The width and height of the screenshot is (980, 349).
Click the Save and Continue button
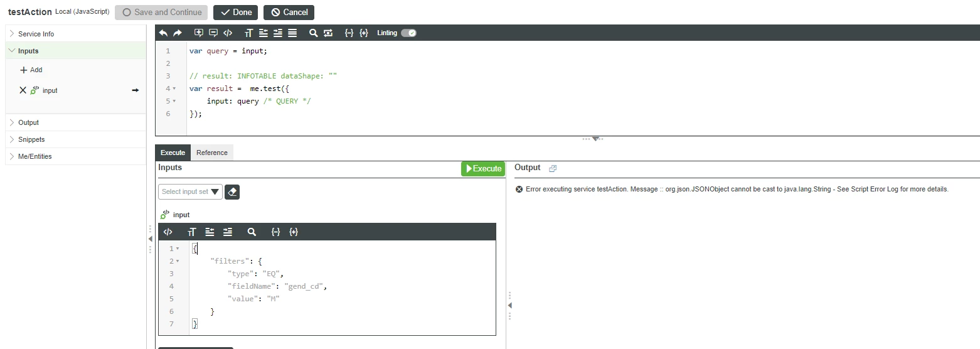(x=162, y=12)
